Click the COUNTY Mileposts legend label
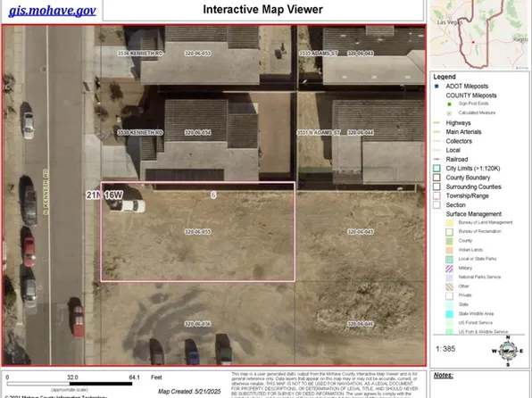The image size is (532, 398). pos(471,95)
